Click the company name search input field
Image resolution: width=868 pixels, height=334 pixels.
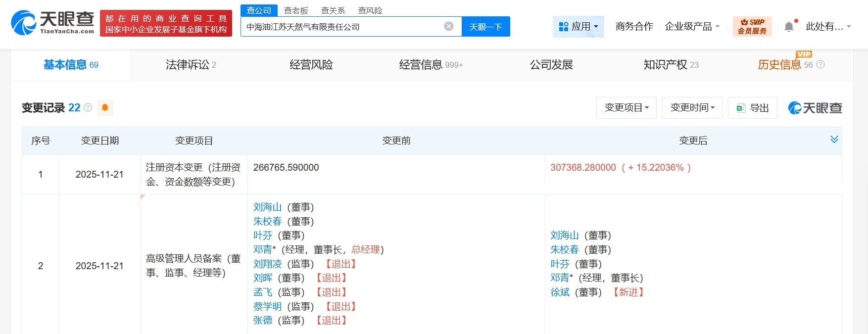(341, 27)
